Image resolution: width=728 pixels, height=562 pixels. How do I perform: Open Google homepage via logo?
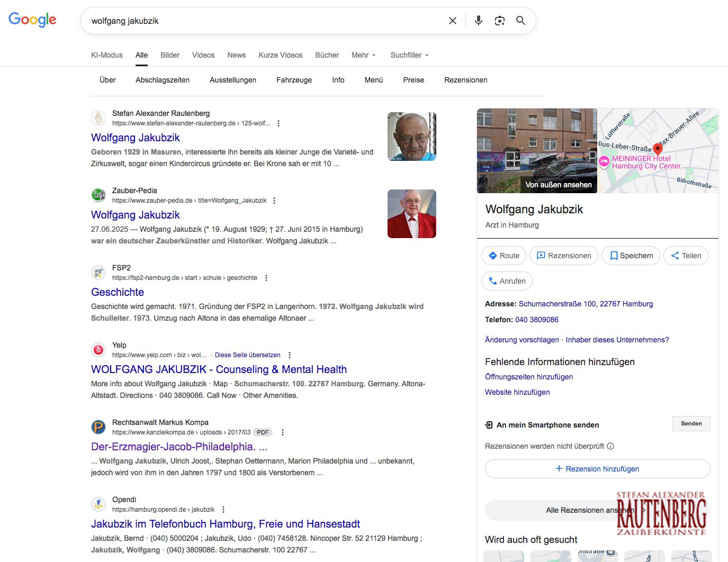(x=32, y=20)
